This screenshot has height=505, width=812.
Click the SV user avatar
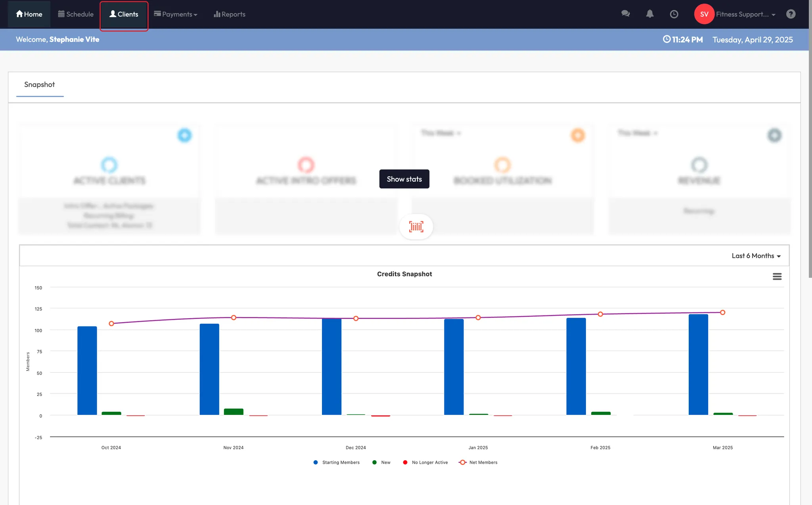click(x=704, y=14)
